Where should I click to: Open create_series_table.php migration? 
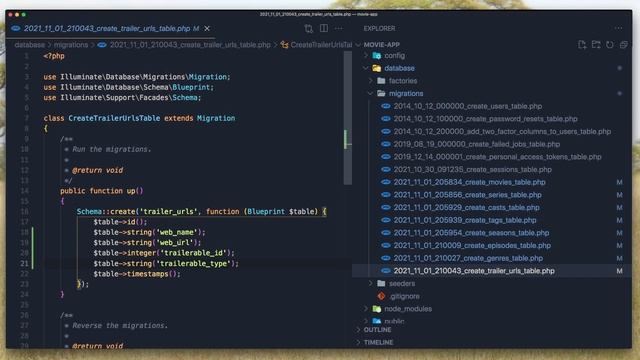[467, 195]
